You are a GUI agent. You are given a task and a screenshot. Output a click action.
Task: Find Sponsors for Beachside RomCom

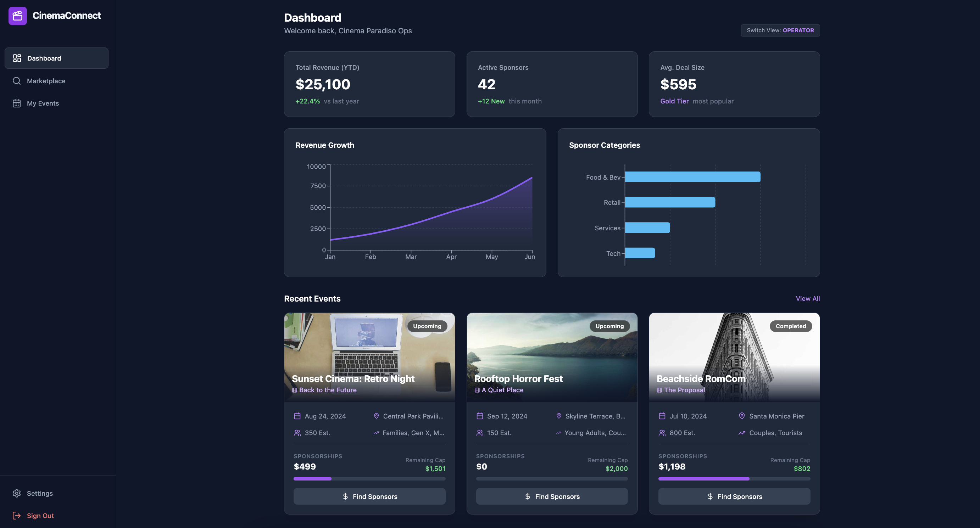[x=734, y=496]
